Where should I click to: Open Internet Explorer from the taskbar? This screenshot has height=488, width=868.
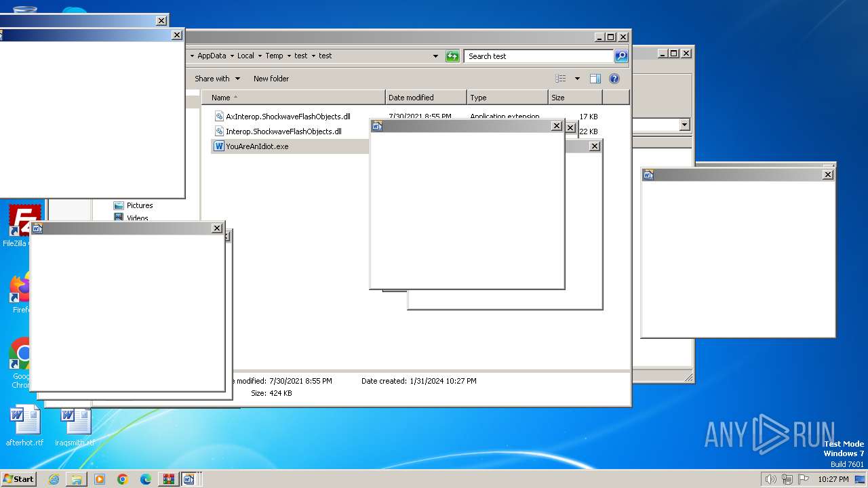click(54, 479)
